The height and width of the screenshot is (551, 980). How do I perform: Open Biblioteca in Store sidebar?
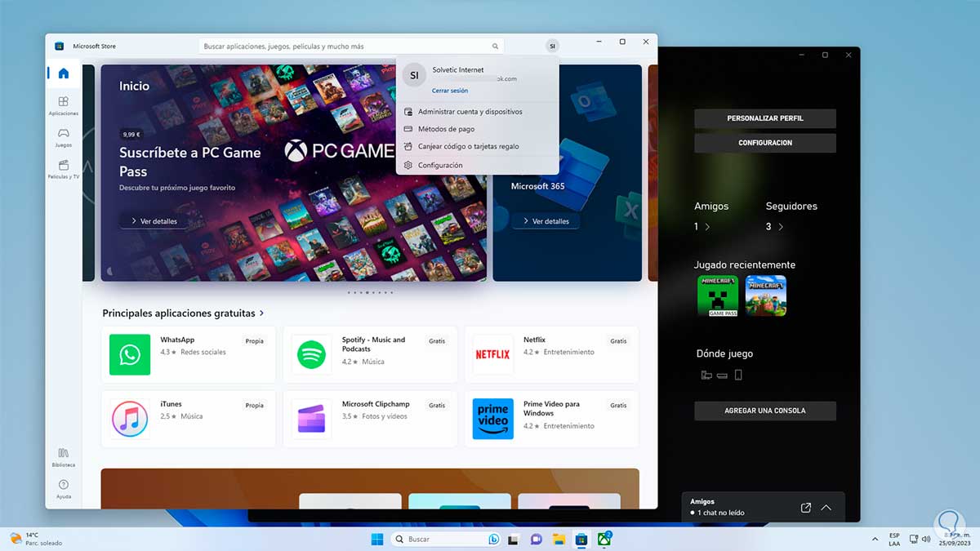click(x=64, y=457)
